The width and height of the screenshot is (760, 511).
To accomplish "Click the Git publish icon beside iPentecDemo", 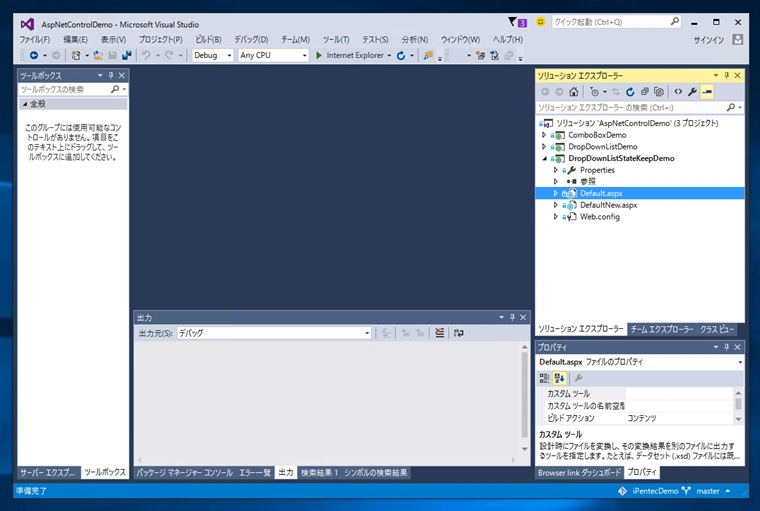I will tap(622, 491).
